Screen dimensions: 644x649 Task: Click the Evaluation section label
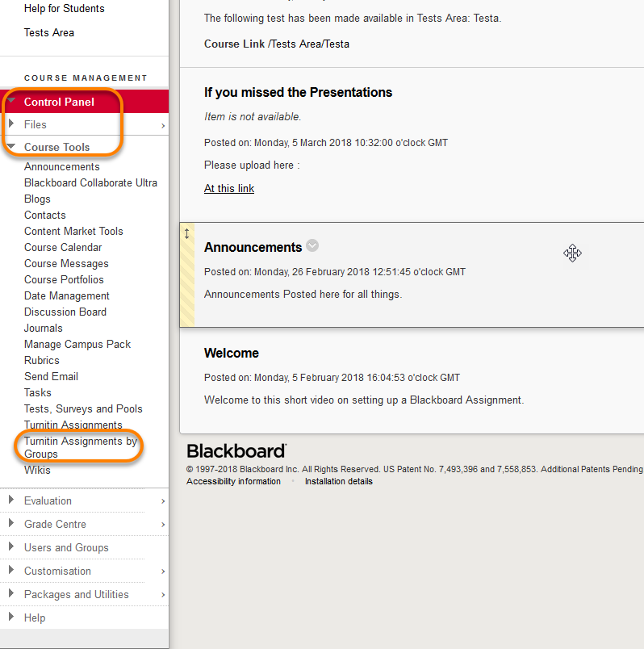point(48,500)
